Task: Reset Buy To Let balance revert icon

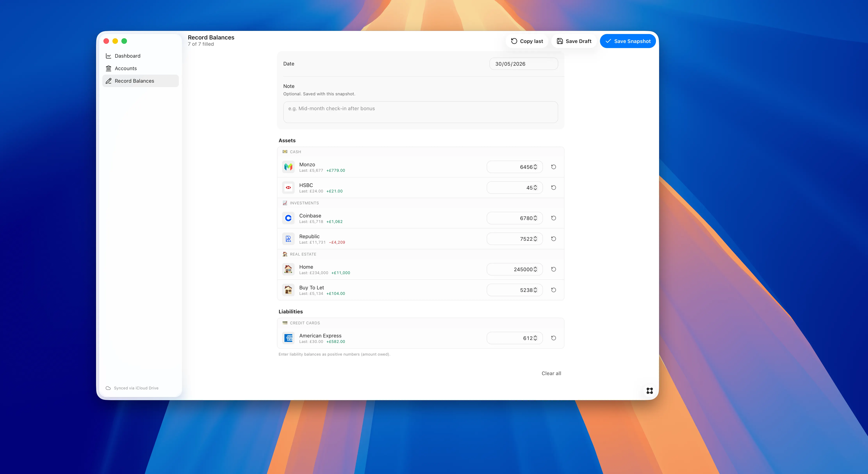Action: (x=554, y=290)
